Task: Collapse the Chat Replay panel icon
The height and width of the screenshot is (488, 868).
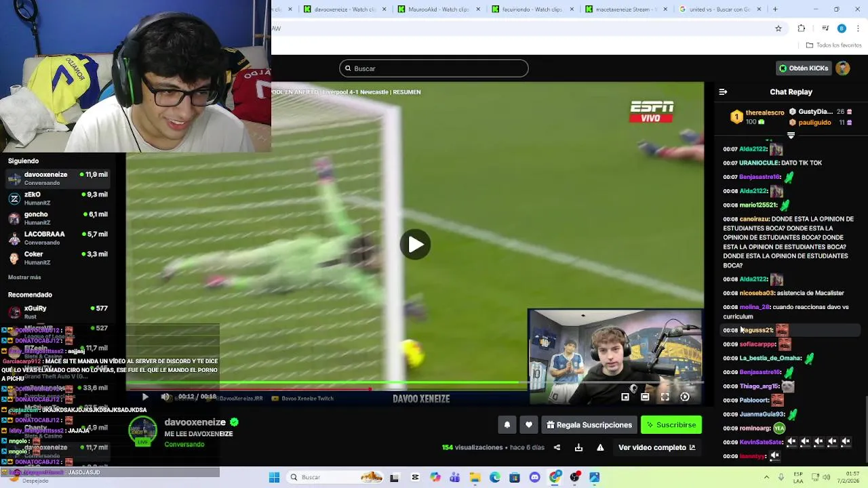Action: point(723,91)
